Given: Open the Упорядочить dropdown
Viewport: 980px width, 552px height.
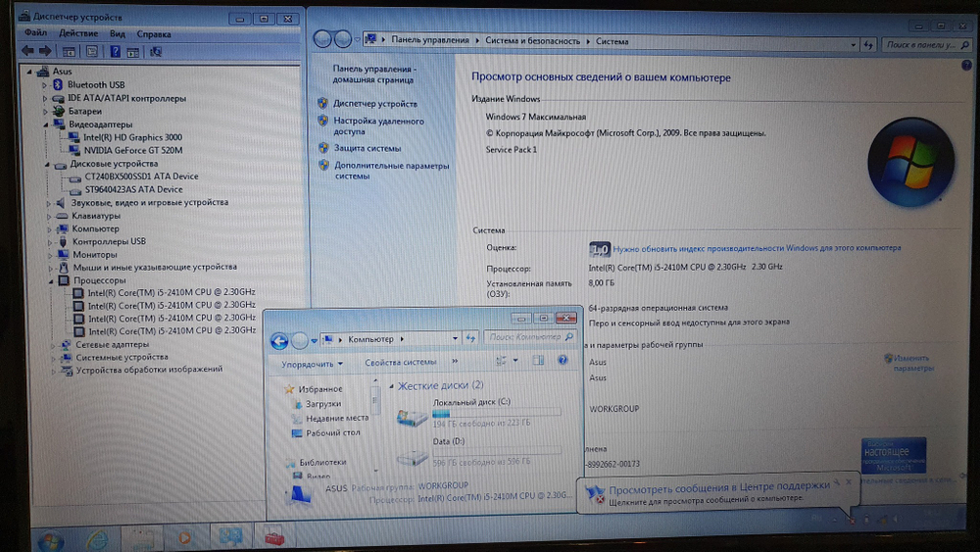Looking at the screenshot, I should [312, 364].
